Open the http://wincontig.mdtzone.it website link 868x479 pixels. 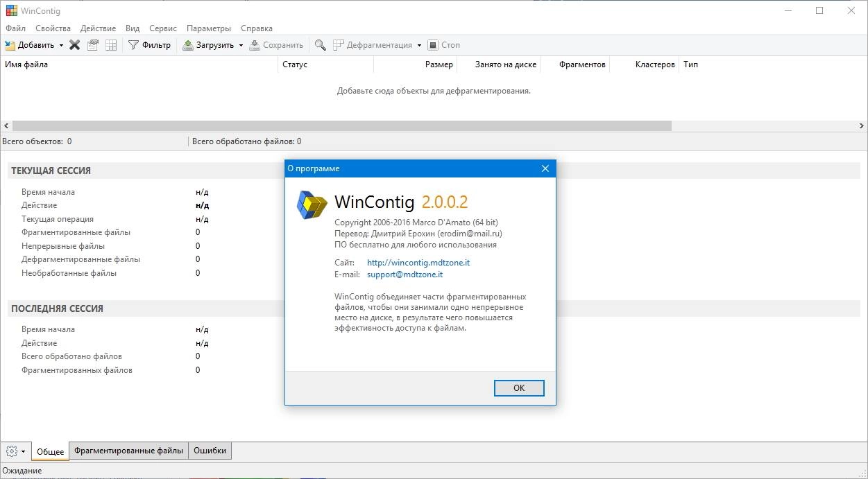(418, 263)
